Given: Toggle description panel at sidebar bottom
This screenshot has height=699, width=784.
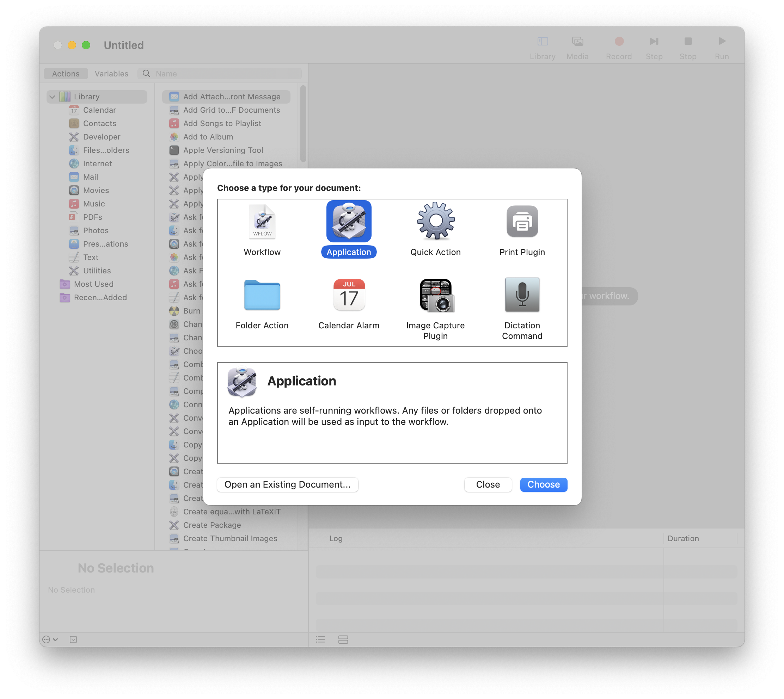Looking at the screenshot, I should click(x=73, y=639).
